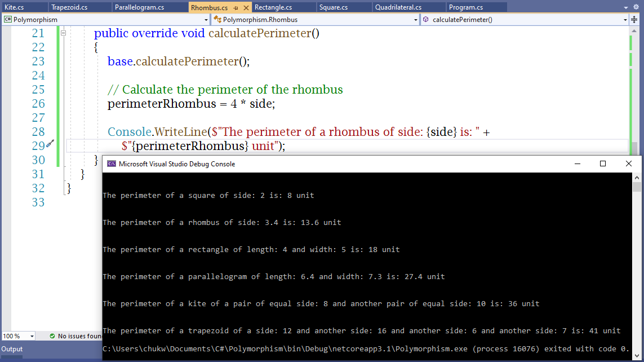This screenshot has height=362, width=644.
Task: Click the Rhombus class icon in navigation bar
Action: tap(217, 19)
